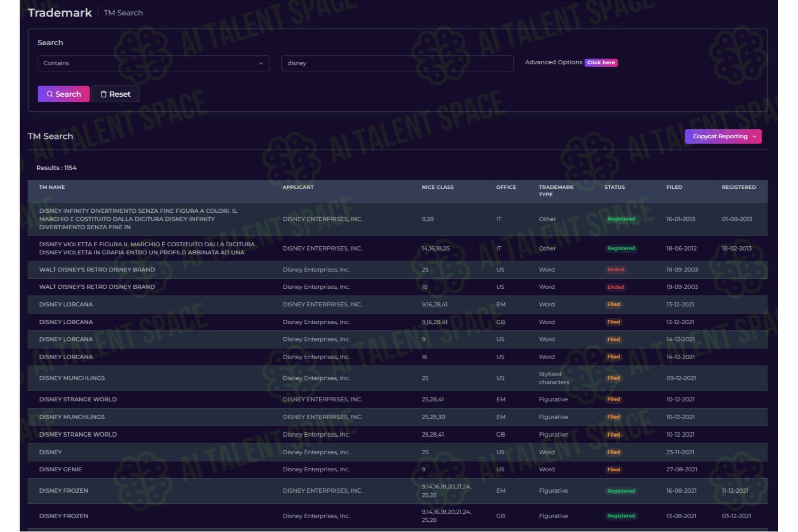Click nice class value 14,16,18,25
The image size is (798, 532).
click(x=436, y=248)
